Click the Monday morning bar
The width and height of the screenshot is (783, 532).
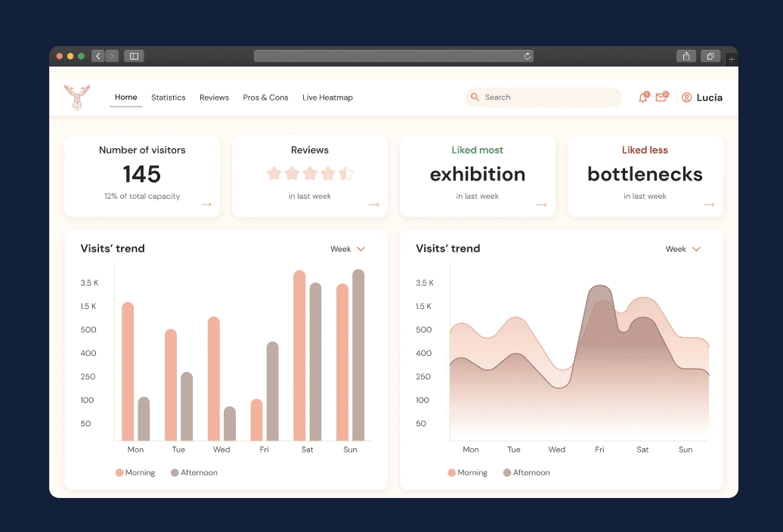coord(128,371)
